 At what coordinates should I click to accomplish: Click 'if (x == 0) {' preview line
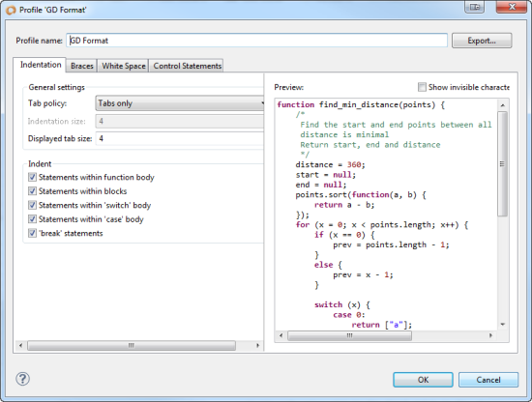coord(344,235)
